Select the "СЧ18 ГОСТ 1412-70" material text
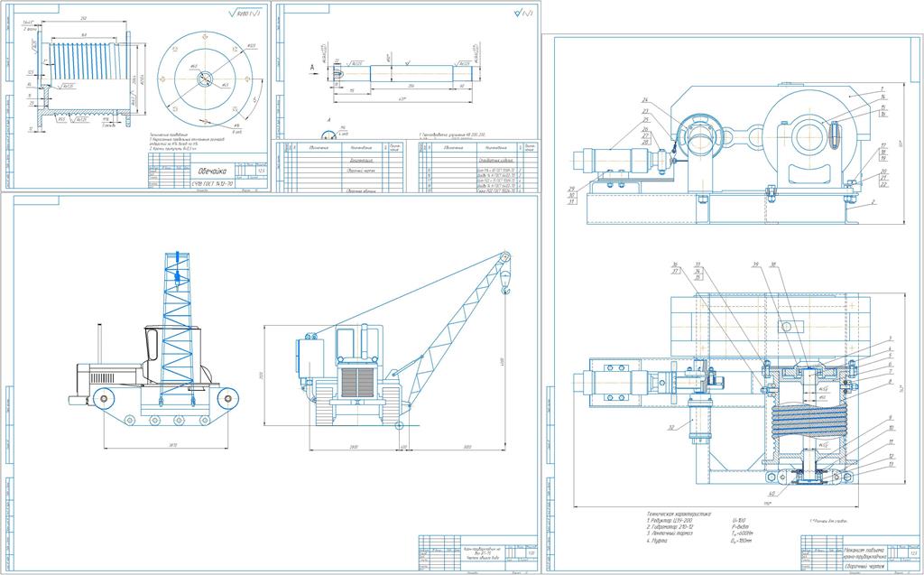924x575 pixels. coord(213,184)
